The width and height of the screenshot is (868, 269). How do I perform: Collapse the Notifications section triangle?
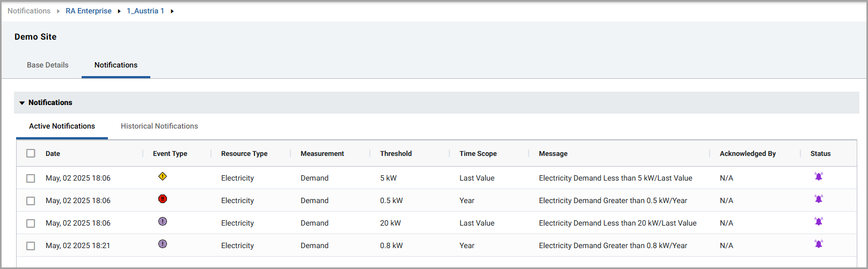(22, 103)
